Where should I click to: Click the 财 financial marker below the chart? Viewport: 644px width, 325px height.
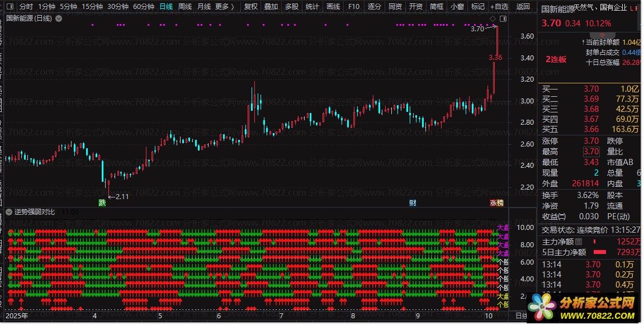click(x=413, y=202)
